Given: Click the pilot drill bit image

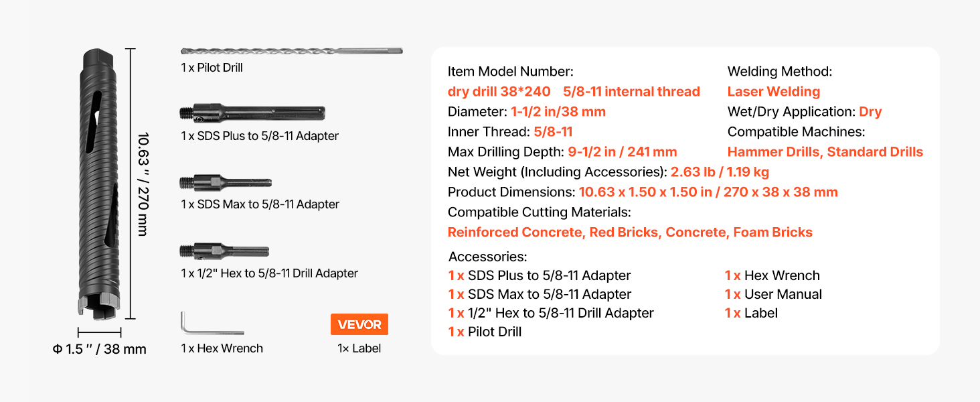Looking at the screenshot, I should 292,52.
